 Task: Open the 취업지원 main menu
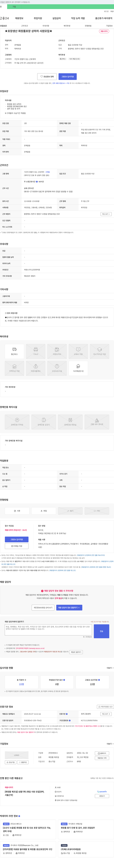tap(38, 18)
